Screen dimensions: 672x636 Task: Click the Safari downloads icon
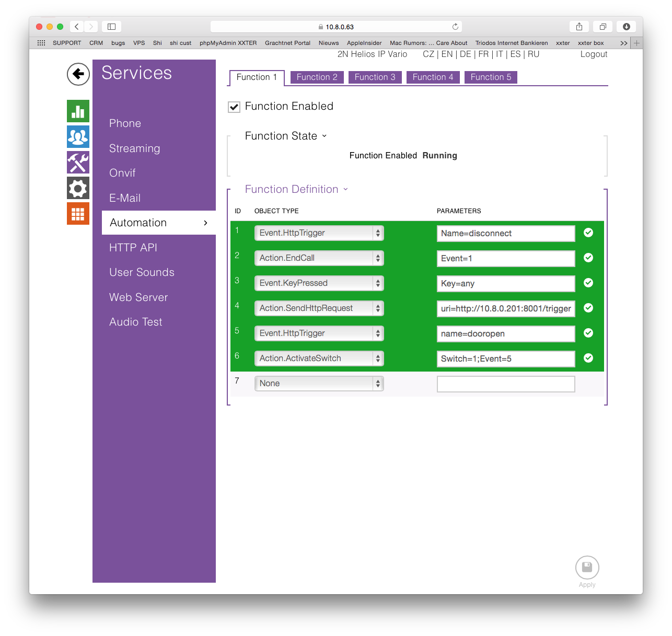point(626,27)
